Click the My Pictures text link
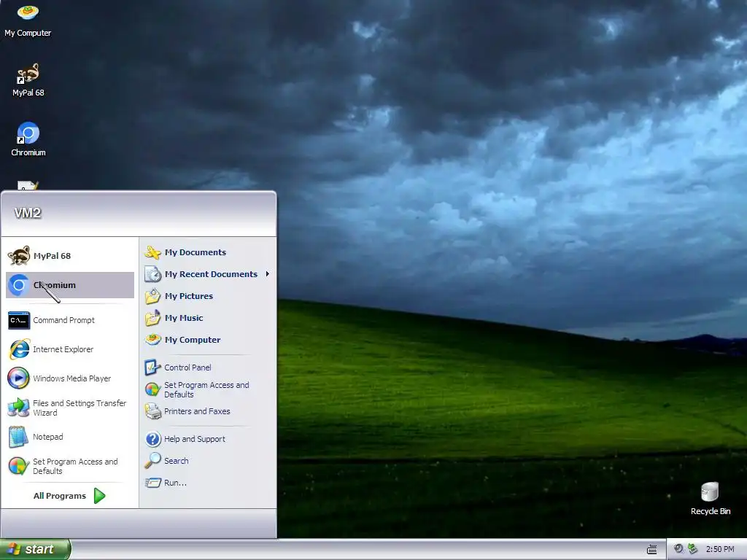Screen dimensions: 747x560 [x=189, y=296]
